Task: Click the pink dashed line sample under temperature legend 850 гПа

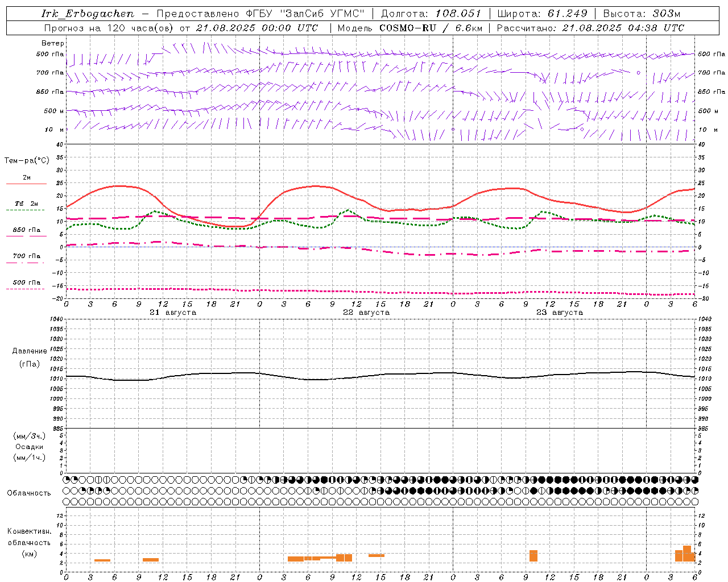Action: (x=26, y=236)
